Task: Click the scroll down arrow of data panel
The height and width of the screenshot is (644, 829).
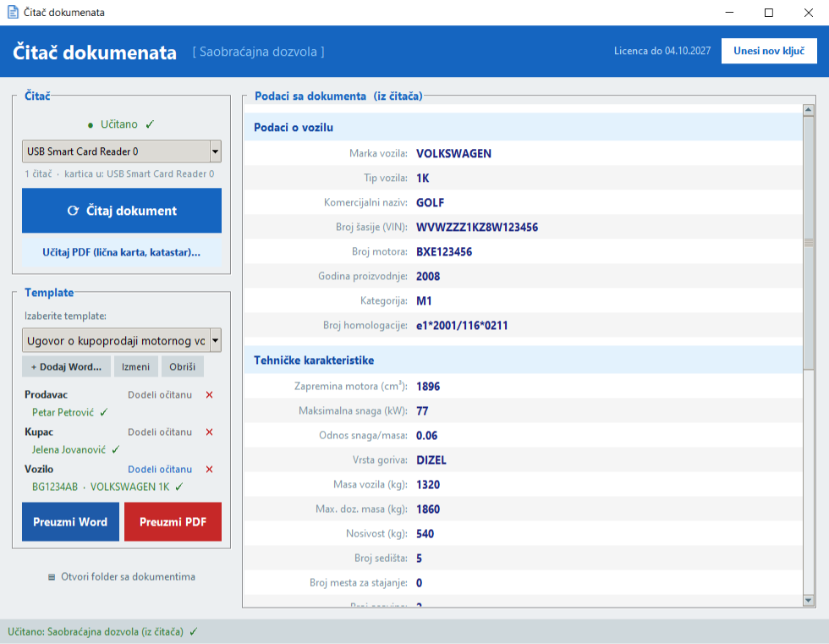Action: [808, 600]
